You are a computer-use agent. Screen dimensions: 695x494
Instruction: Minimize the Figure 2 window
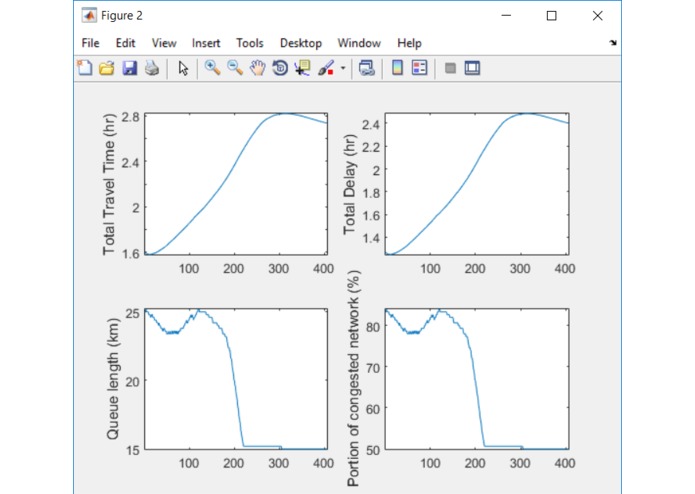[x=506, y=16]
